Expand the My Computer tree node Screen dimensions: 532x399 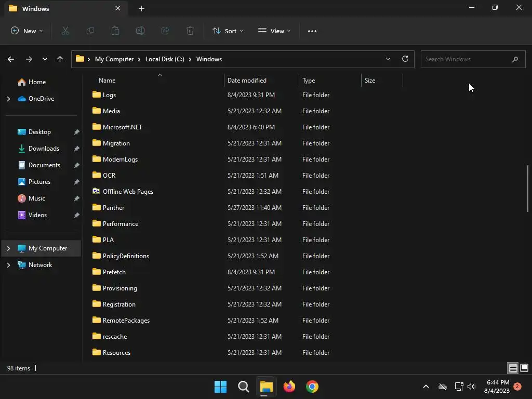click(8, 248)
